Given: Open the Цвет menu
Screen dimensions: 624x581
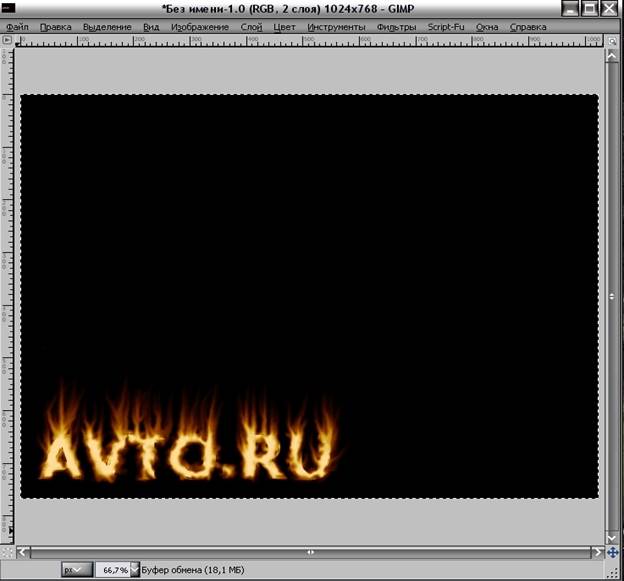Looking at the screenshot, I should pos(284,27).
